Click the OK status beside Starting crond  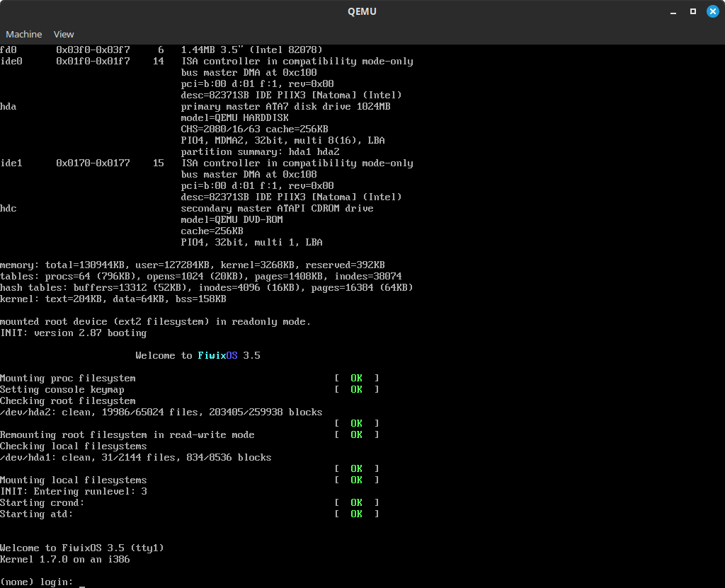[356, 502]
